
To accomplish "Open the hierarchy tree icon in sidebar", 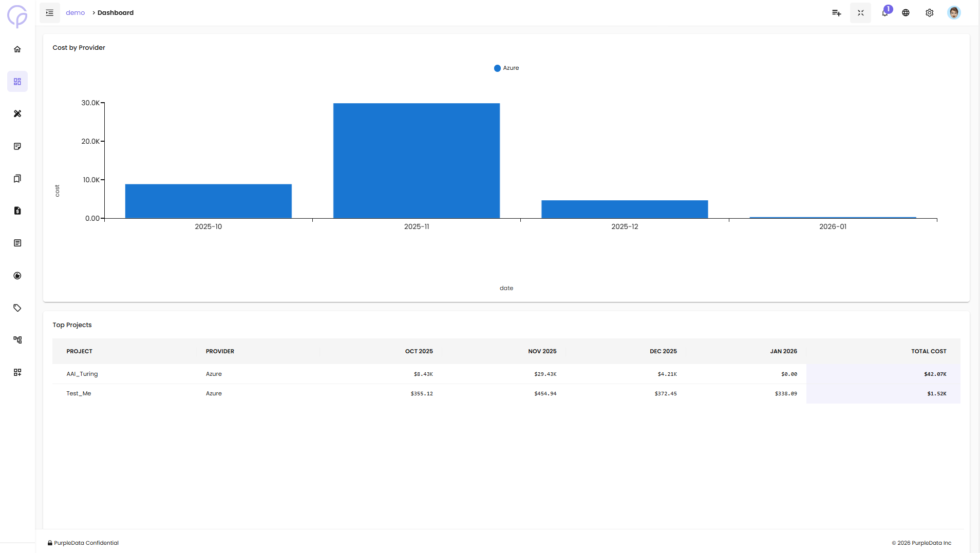I will tap(17, 340).
